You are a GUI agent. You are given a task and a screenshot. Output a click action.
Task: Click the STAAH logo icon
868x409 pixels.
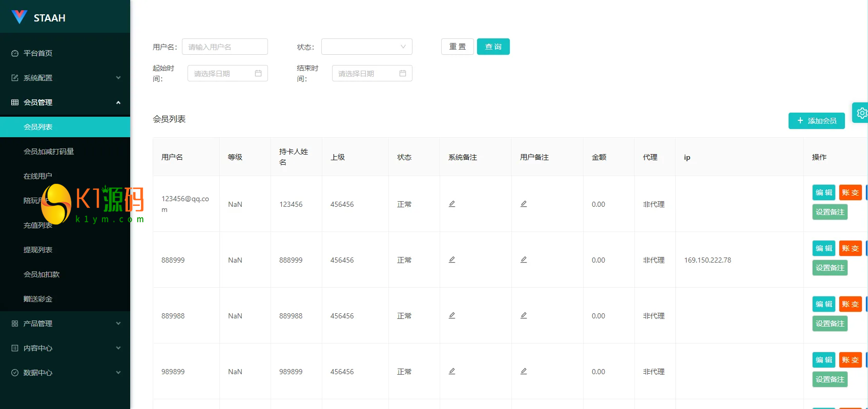pos(19,17)
